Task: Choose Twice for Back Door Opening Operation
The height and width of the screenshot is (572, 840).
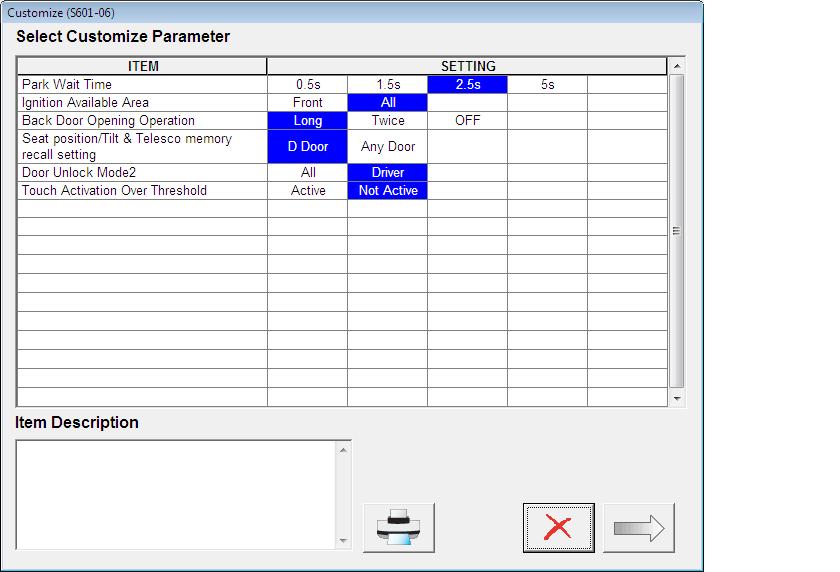Action: coord(387,121)
